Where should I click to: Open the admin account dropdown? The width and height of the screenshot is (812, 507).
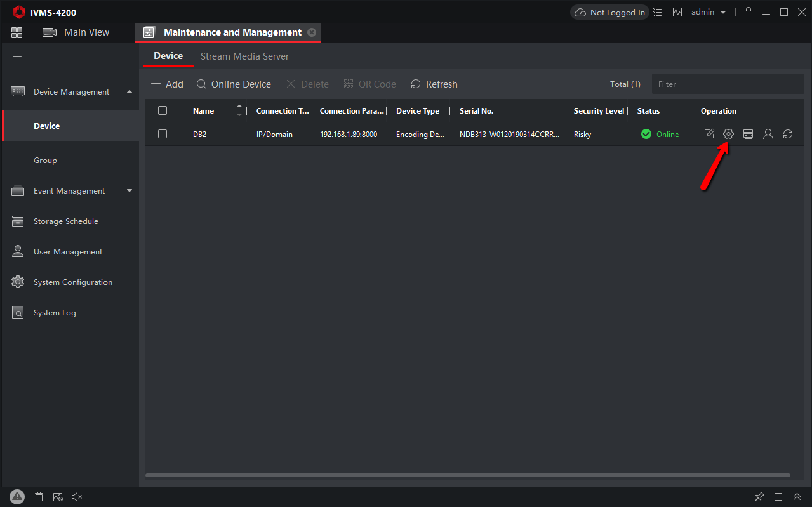tap(709, 12)
